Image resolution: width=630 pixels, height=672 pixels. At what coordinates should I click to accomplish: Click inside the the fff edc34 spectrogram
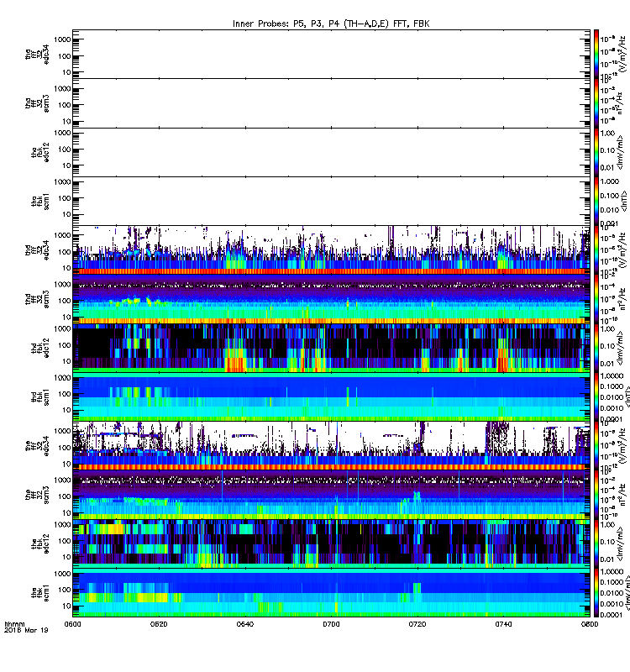point(331,446)
